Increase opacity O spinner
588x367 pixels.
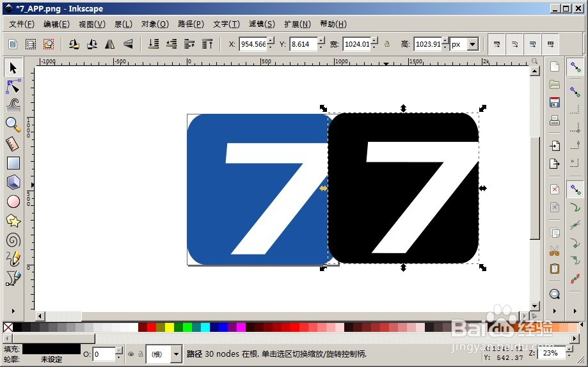pyautogui.click(x=118, y=350)
